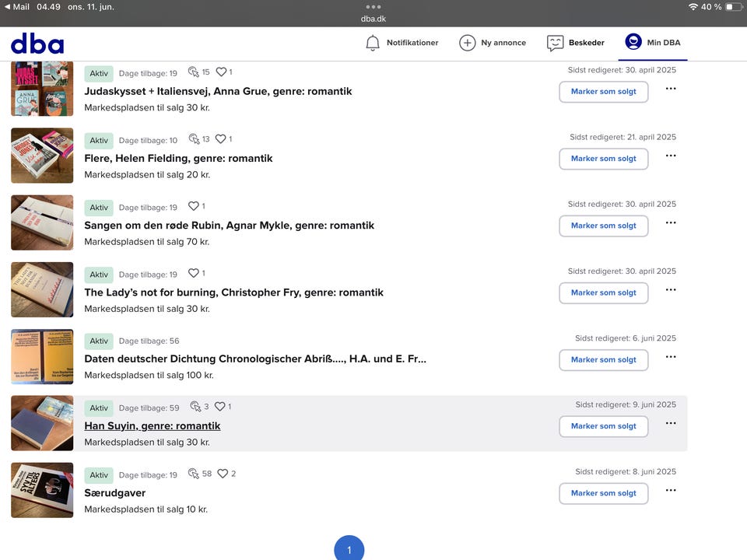747x560 pixels.
Task: Expand options menu for Særudgaver listing
Action: [671, 491]
